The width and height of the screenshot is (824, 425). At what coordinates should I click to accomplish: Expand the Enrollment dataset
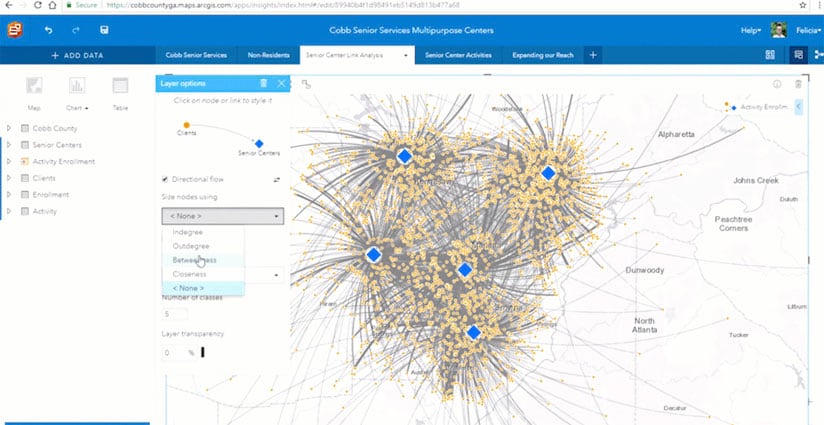[8, 194]
